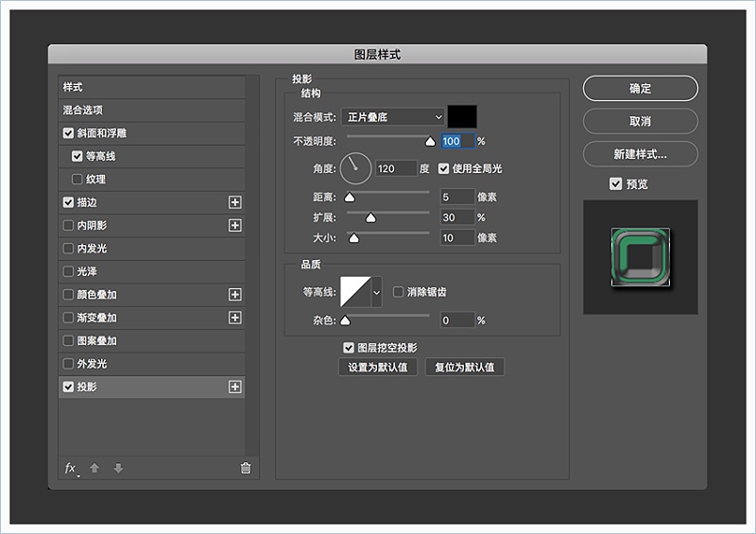756x534 pixels.
Task: Click the 角度 angle input field
Action: pos(396,168)
